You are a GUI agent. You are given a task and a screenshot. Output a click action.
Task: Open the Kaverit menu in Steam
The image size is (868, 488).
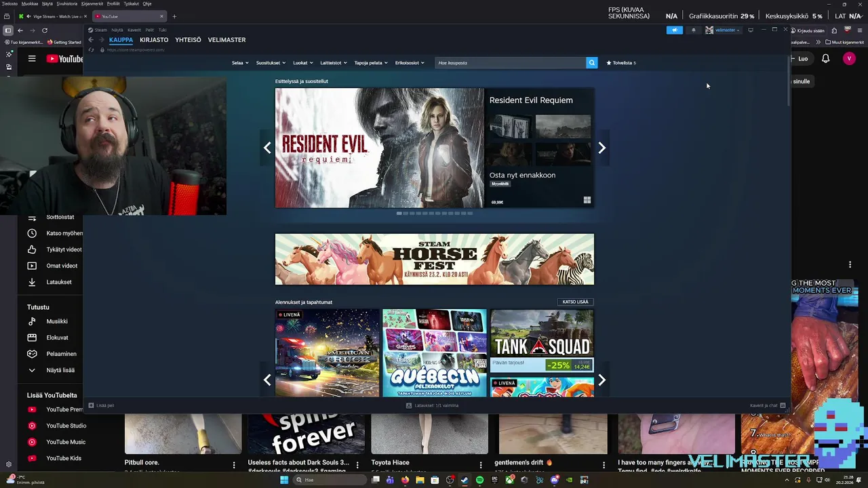click(134, 30)
